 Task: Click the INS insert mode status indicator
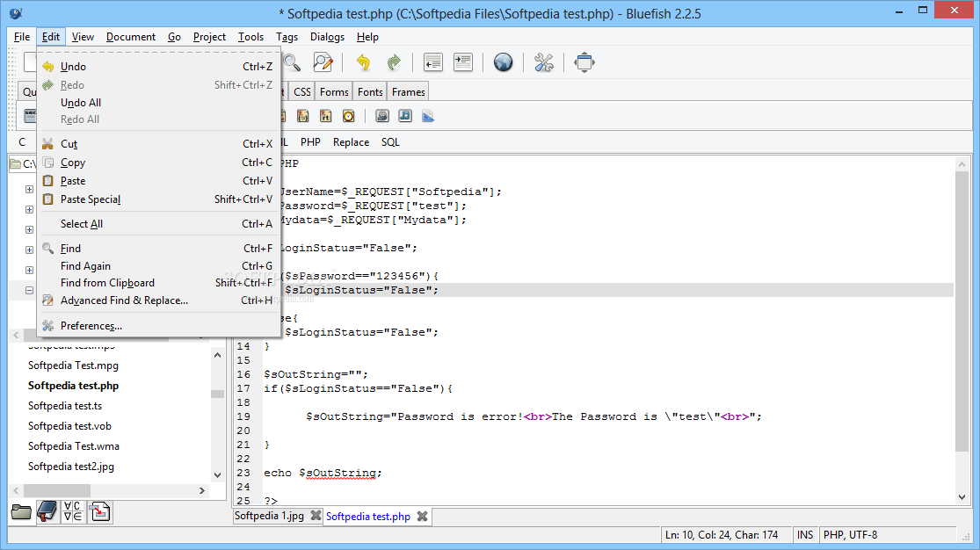pos(805,535)
